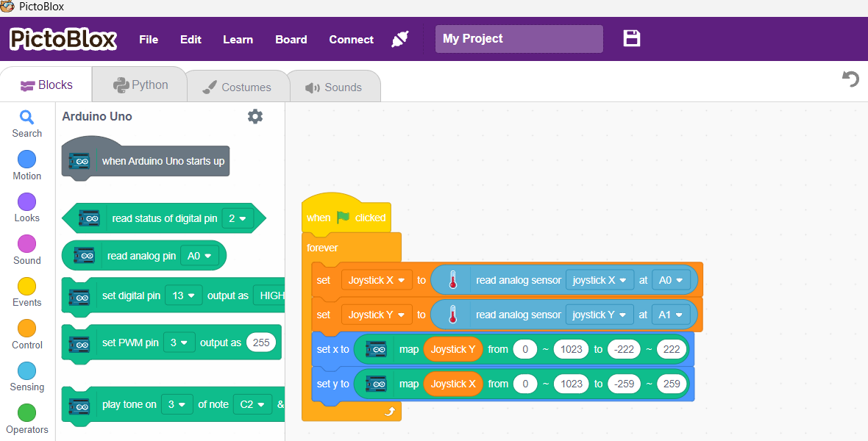
Task: Click Arduino icon on 'play tone on' block
Action: click(79, 405)
